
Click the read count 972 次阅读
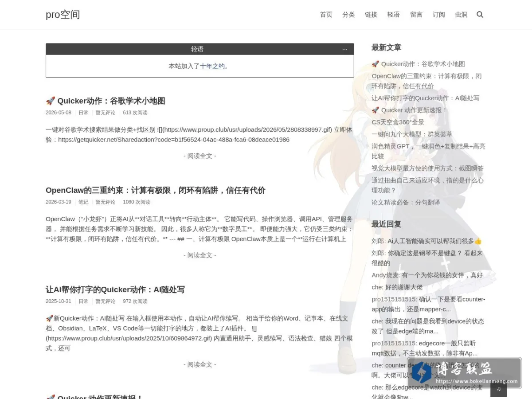[135, 301]
